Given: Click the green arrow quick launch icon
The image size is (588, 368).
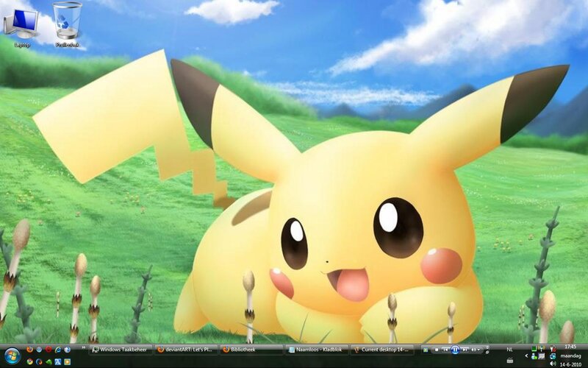Looking at the screenshot, I should 49,362.
